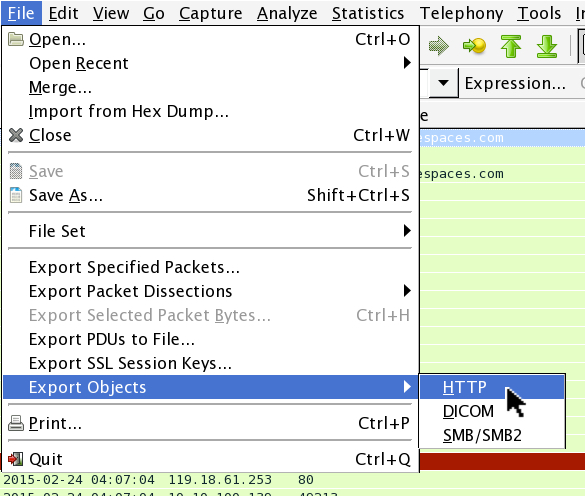Select HTTP from Export Objects submenu
Viewport: 585px width, 496px height.
492,387
